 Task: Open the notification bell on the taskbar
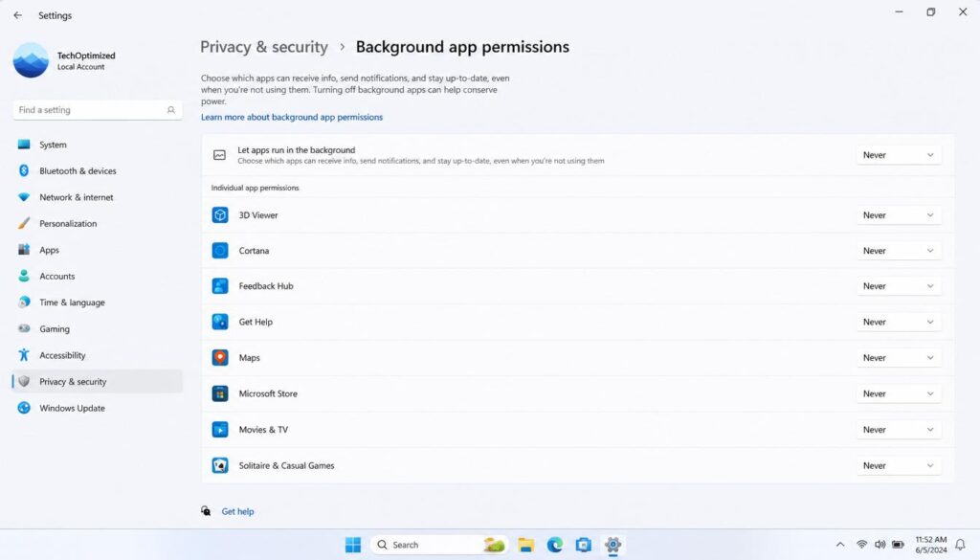[x=960, y=545]
